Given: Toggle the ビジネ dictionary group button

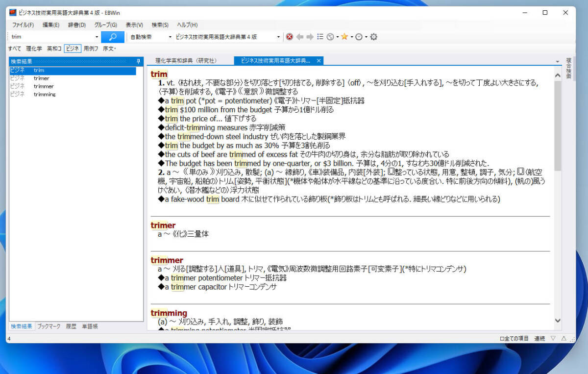Looking at the screenshot, I should tap(73, 49).
